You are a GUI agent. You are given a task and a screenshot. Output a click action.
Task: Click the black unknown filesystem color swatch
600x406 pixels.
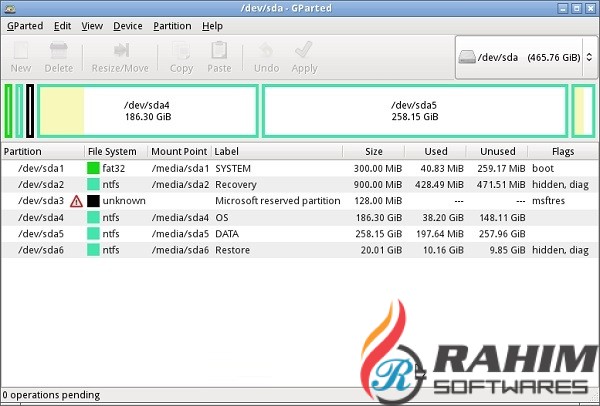pos(93,201)
